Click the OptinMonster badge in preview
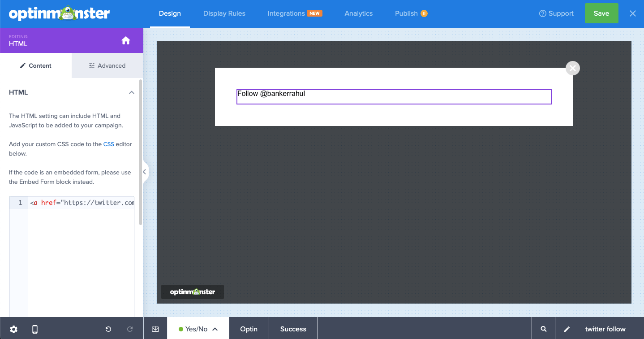The width and height of the screenshot is (644, 339). pos(193,292)
